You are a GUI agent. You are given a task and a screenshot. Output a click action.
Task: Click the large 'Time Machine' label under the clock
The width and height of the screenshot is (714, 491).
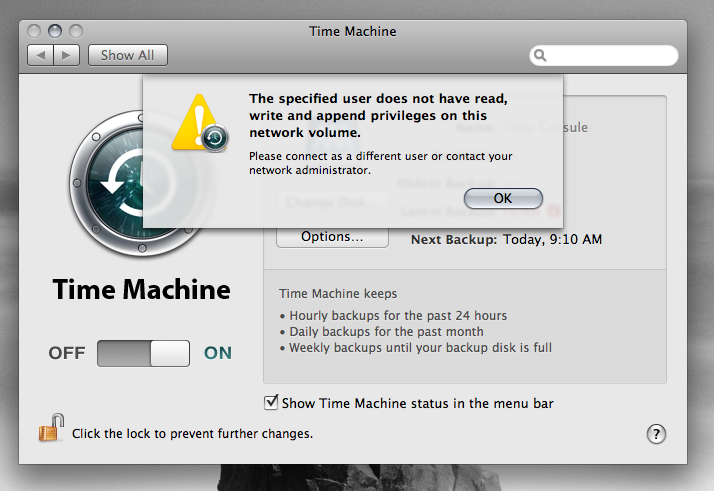[x=142, y=290]
